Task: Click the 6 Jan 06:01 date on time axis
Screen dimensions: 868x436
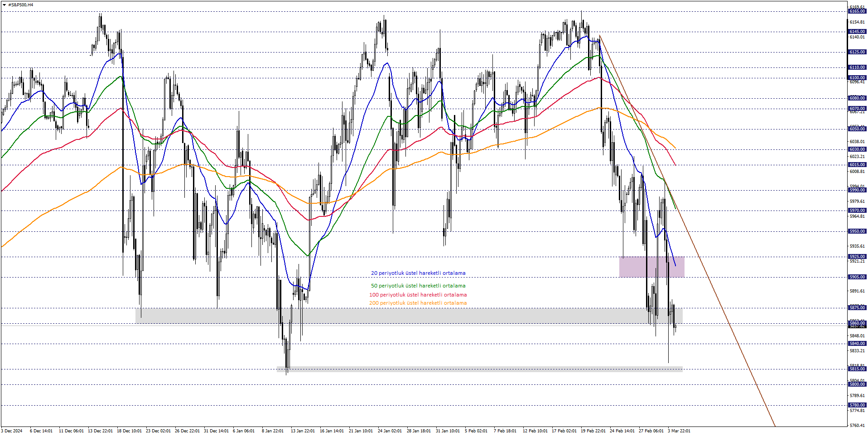Action: point(244,431)
